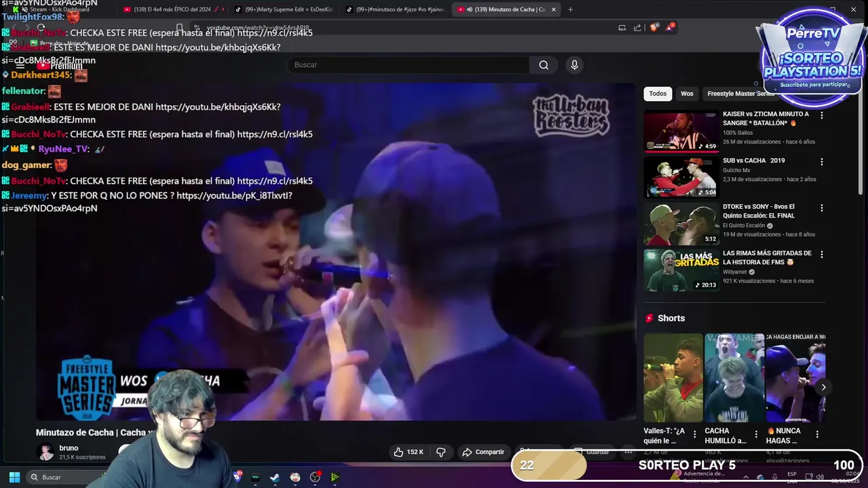This screenshot has height=488, width=868.
Task: Switch to Marty Supreme Edit TikTok tab
Action: point(284,9)
